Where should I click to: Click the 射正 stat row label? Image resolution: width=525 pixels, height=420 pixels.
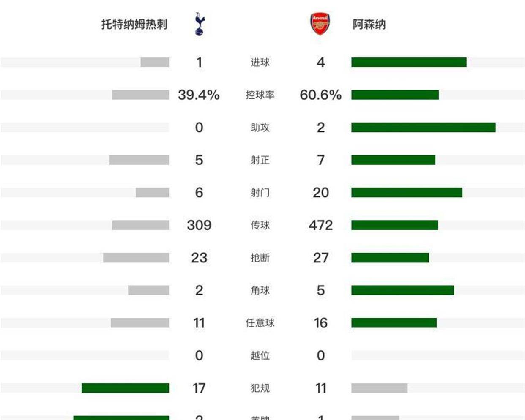tap(260, 160)
